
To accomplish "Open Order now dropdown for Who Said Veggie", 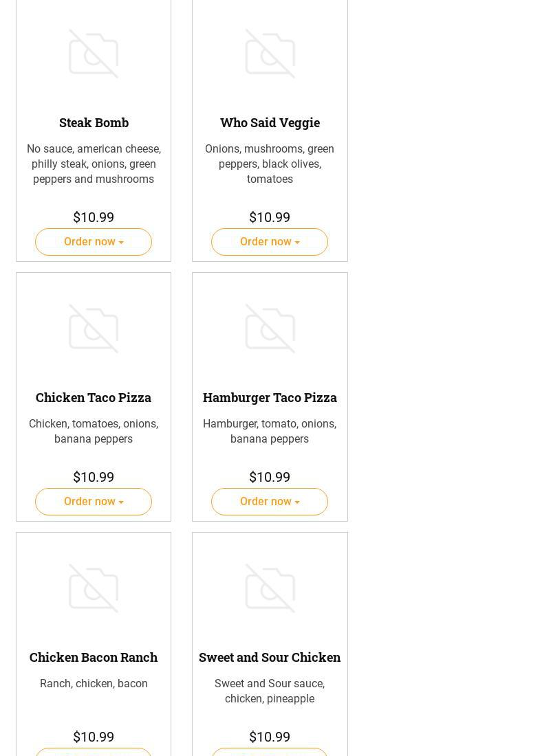I will (x=270, y=242).
